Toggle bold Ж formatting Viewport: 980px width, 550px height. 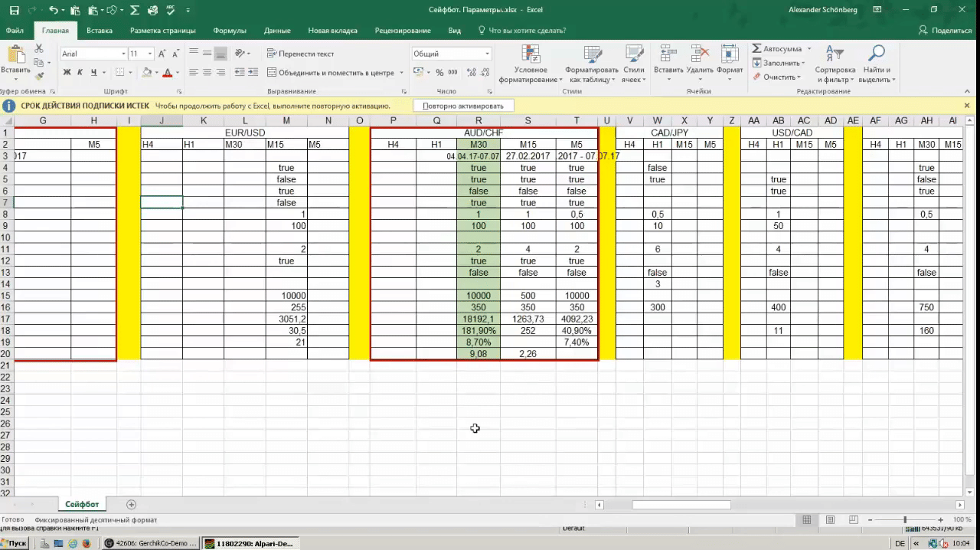click(67, 73)
